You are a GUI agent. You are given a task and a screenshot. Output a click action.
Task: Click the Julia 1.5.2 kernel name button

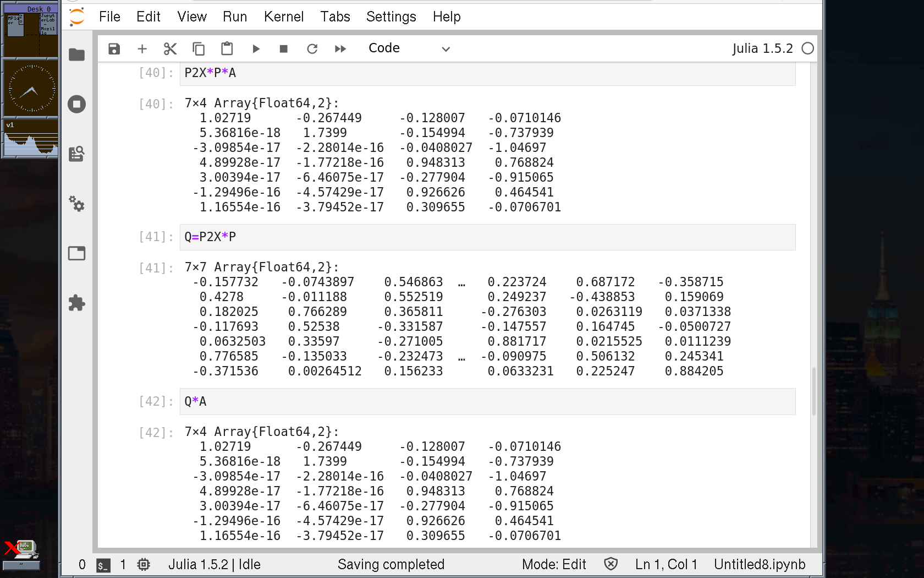click(762, 48)
